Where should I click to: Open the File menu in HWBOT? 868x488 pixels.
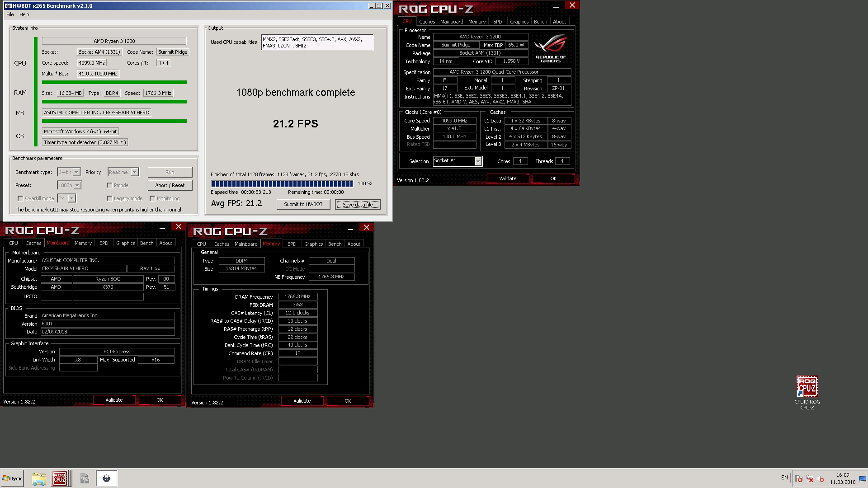(x=10, y=14)
